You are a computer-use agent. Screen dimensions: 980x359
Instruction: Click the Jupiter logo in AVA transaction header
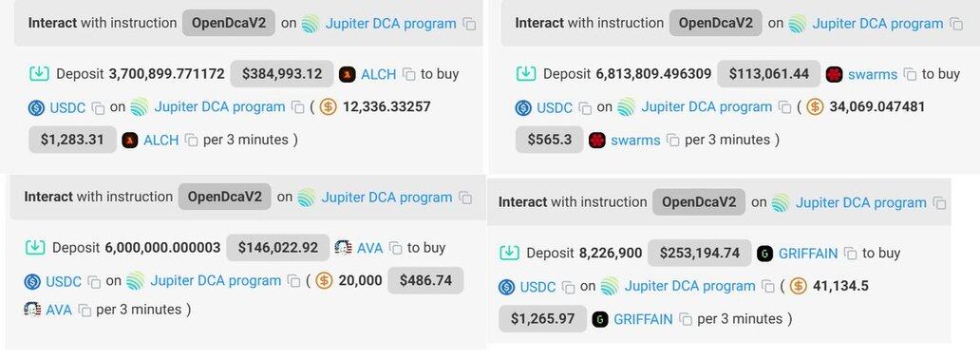(306, 198)
